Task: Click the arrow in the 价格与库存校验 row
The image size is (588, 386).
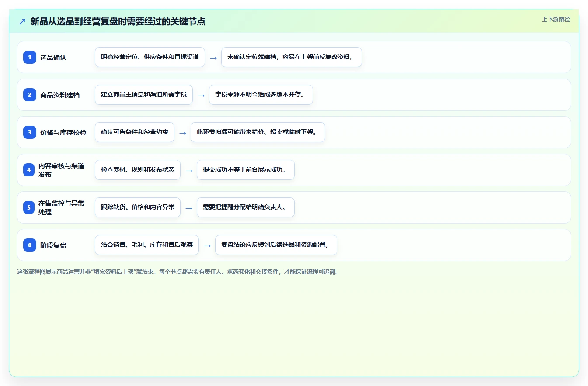Action: pyautogui.click(x=183, y=133)
